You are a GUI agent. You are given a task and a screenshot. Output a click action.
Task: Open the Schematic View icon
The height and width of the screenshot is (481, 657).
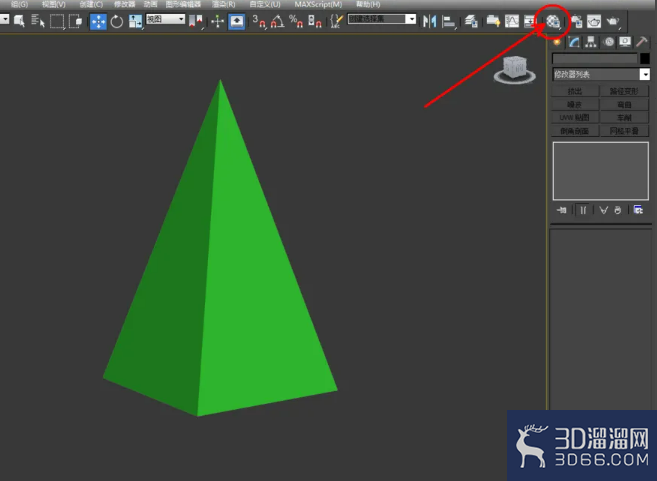(x=530, y=21)
